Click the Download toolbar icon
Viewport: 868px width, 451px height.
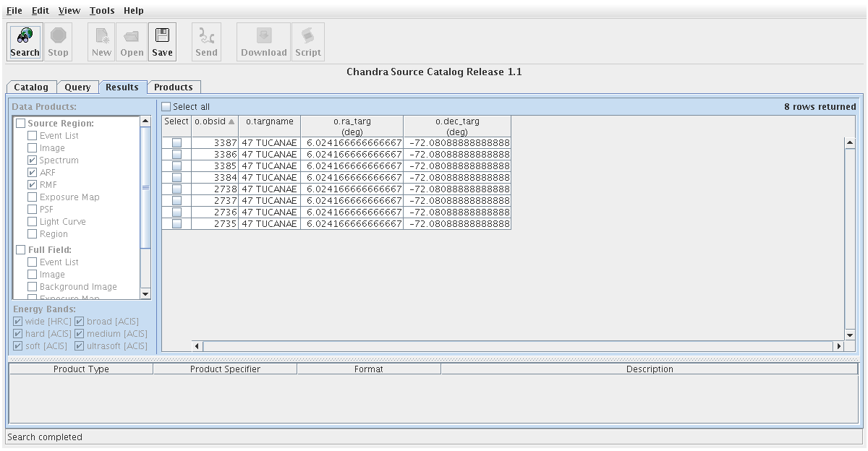[x=264, y=35]
